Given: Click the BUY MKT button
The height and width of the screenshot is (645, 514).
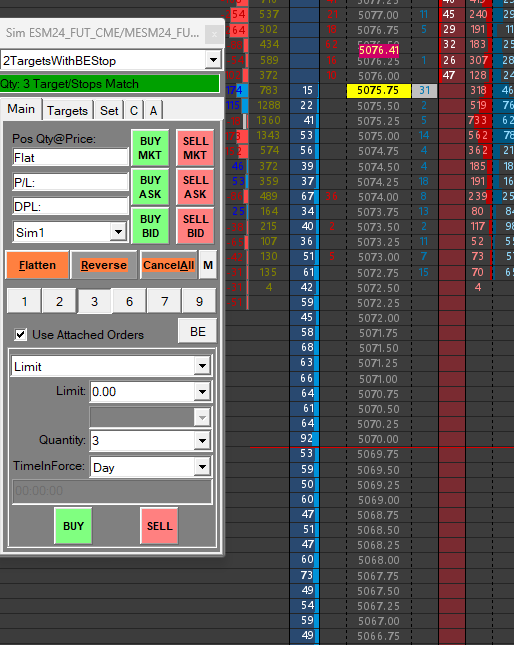Looking at the screenshot, I should 150,148.
